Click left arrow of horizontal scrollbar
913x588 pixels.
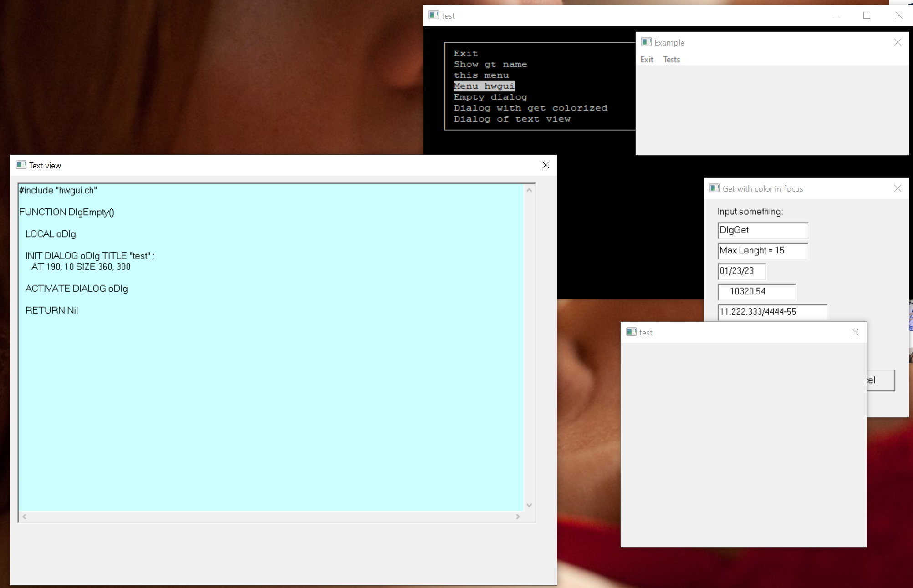pos(25,517)
